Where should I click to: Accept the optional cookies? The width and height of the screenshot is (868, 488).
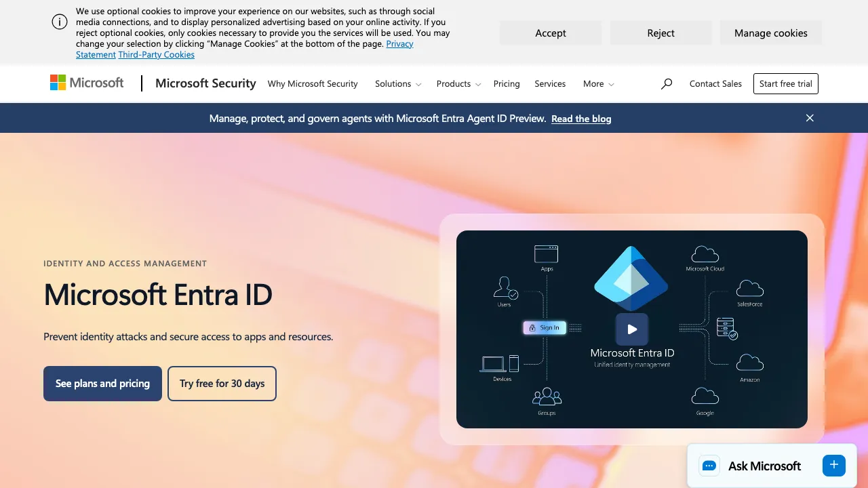[x=550, y=33]
